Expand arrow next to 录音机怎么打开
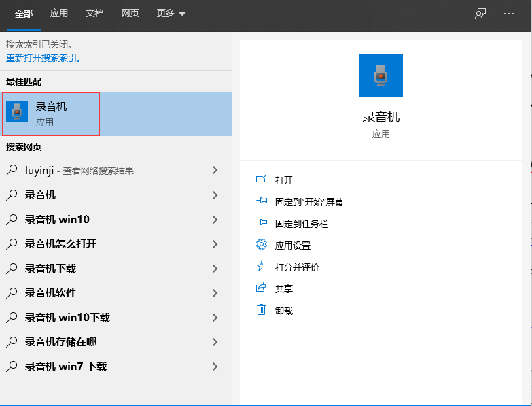This screenshot has height=406, width=532. (215, 244)
